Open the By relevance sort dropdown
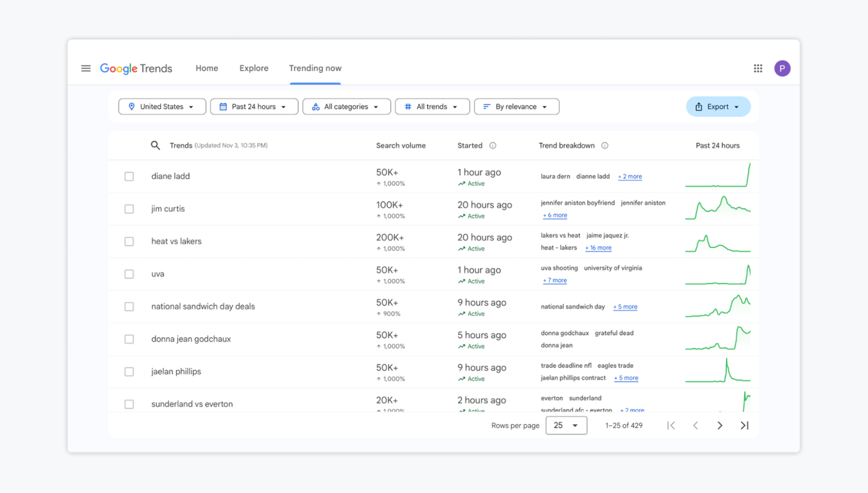 [516, 107]
